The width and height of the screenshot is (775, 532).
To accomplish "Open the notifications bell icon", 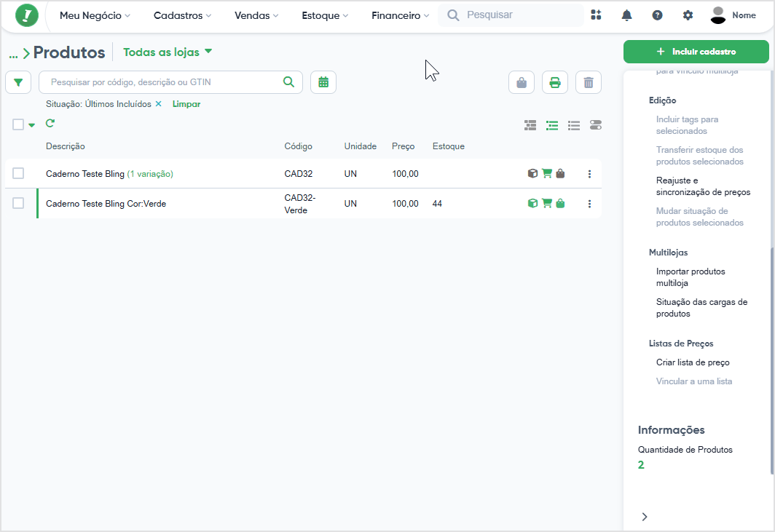I will [626, 15].
